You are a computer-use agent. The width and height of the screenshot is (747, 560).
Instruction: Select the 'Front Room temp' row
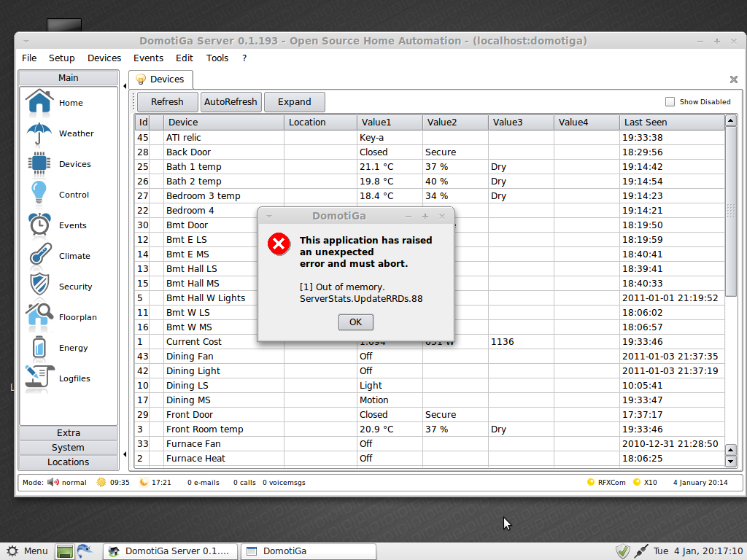(x=429, y=429)
